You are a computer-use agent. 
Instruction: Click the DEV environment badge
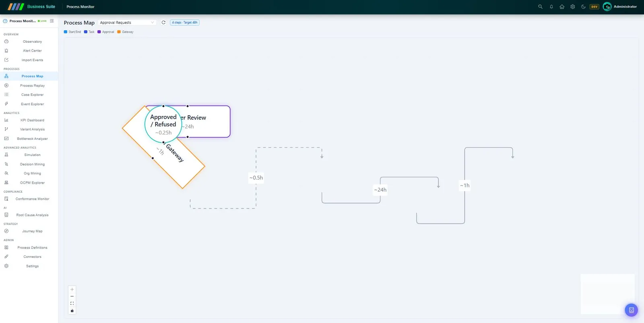tap(594, 6)
